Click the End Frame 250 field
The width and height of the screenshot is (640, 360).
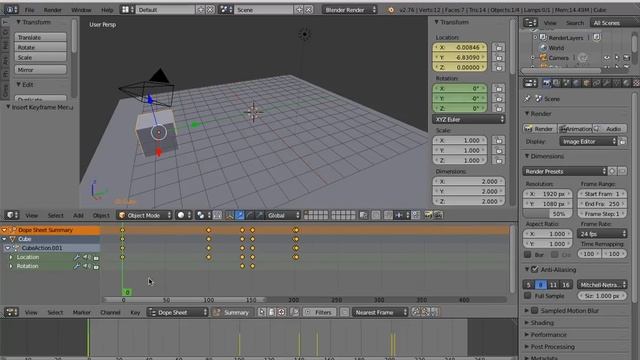coord(602,204)
